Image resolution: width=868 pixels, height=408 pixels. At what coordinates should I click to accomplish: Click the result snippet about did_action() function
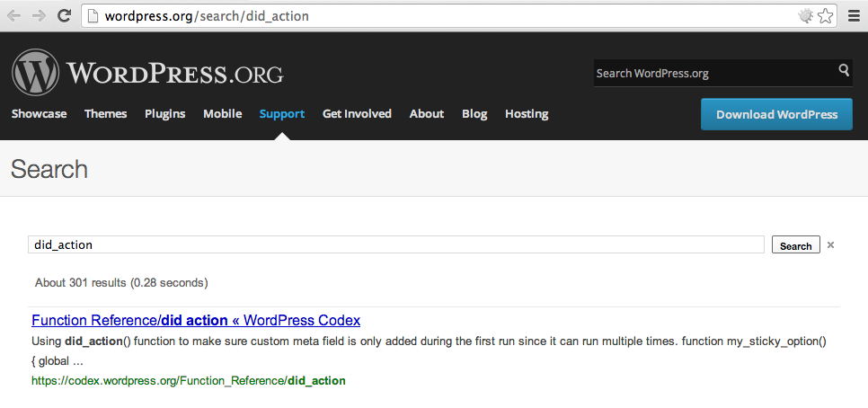click(x=429, y=351)
